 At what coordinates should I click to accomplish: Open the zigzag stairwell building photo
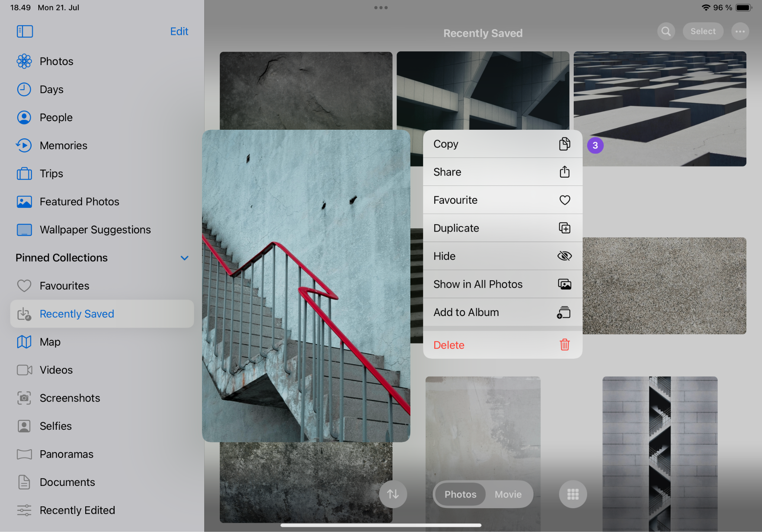coord(660,454)
